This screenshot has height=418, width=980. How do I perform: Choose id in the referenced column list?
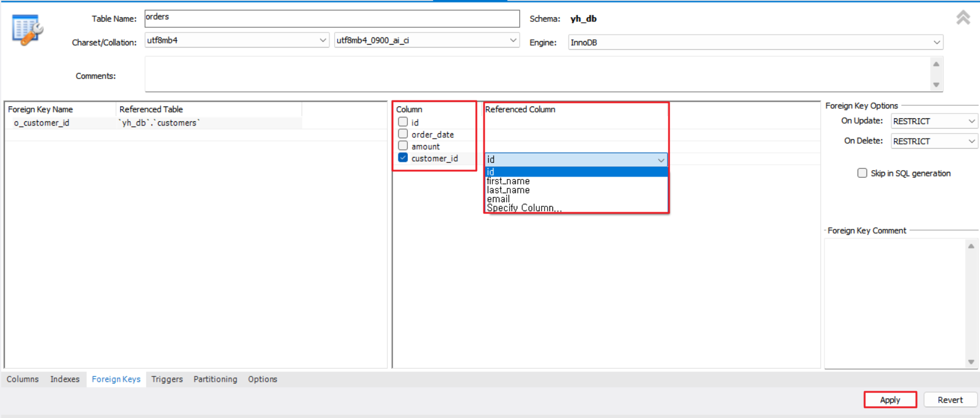pos(576,172)
